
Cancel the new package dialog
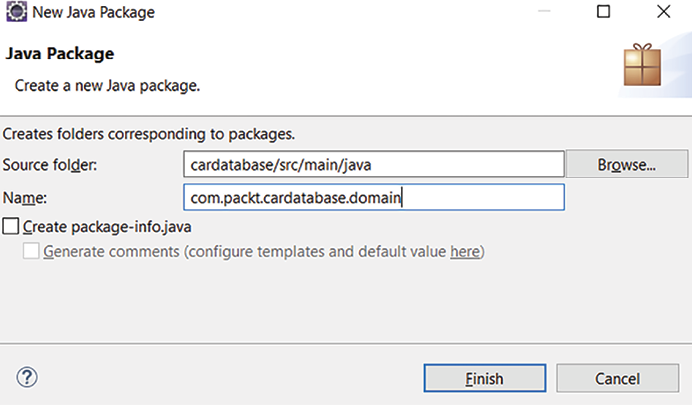click(x=617, y=379)
